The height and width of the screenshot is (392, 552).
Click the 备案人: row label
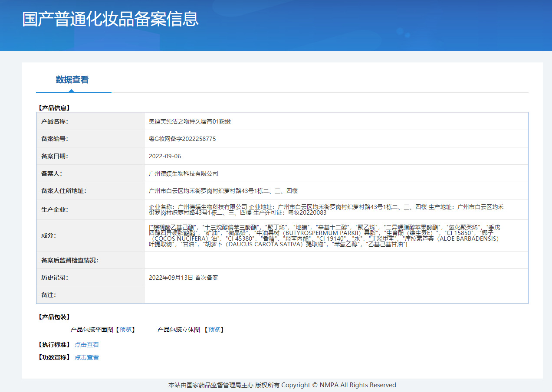(x=52, y=173)
